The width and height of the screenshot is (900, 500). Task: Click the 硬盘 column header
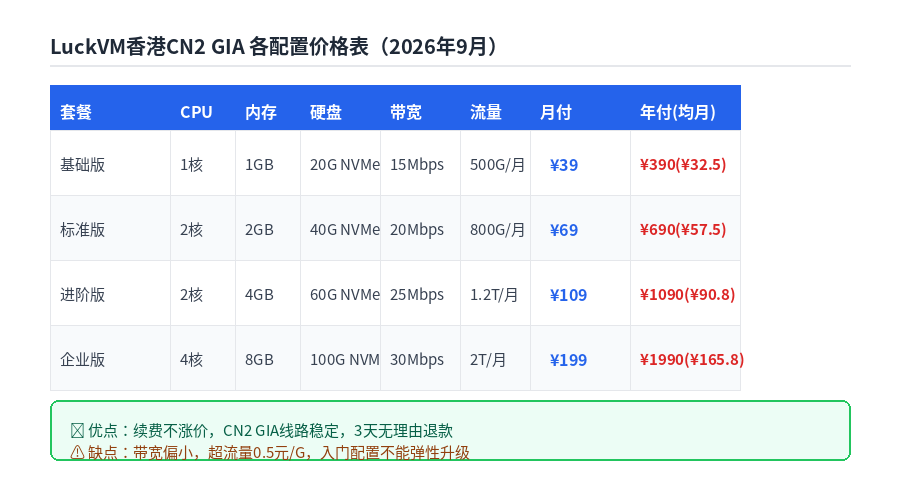pos(326,112)
